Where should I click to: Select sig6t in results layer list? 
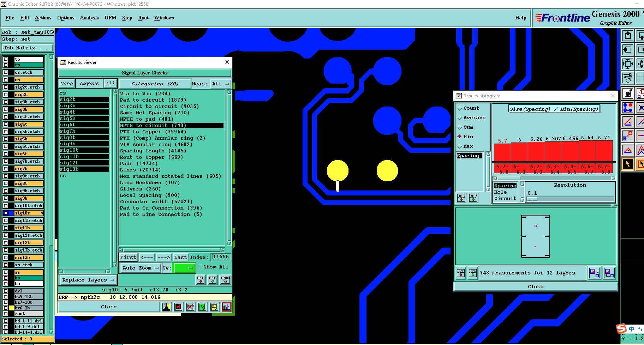click(84, 125)
